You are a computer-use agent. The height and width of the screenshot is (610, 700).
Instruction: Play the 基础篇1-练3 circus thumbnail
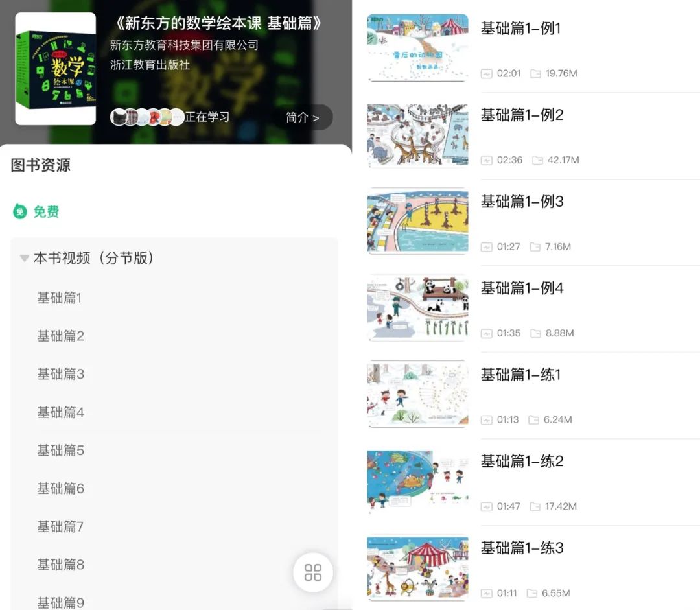(x=418, y=568)
